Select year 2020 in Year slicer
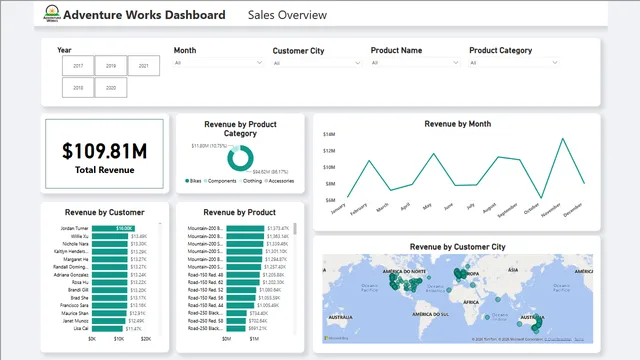The image size is (640, 360). 111,88
